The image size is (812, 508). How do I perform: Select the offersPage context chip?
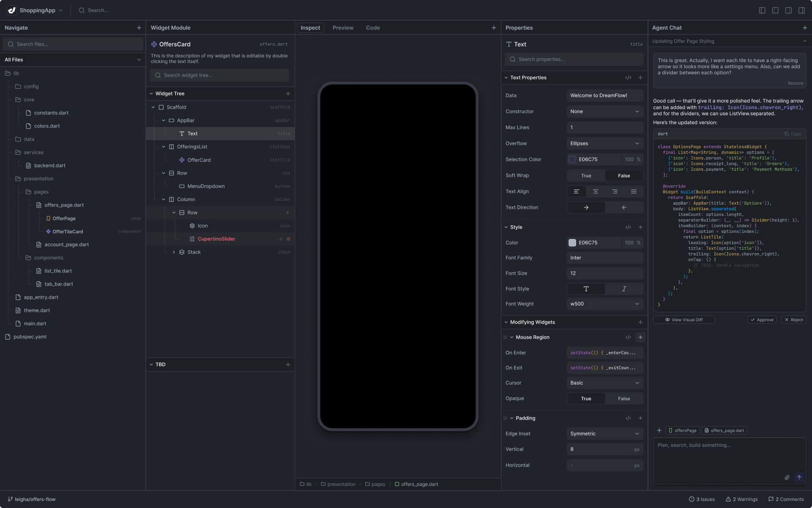[x=682, y=430]
